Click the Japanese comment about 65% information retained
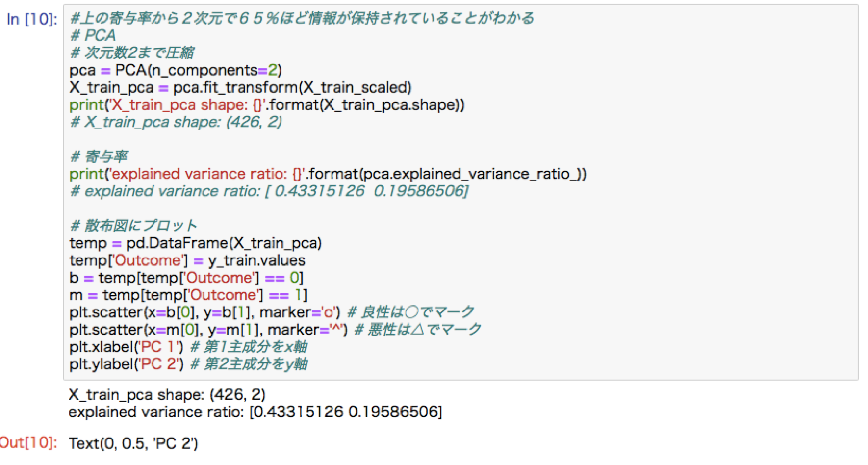 point(302,18)
